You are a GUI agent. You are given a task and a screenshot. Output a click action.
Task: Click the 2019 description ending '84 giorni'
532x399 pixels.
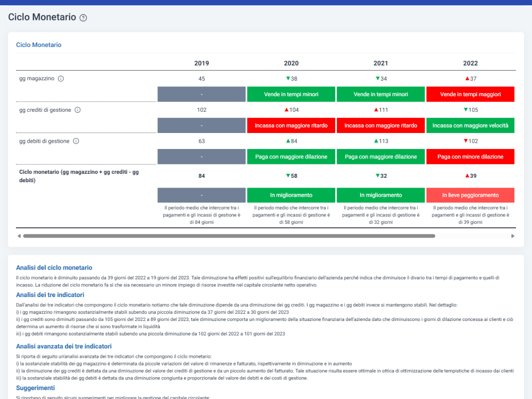point(202,215)
